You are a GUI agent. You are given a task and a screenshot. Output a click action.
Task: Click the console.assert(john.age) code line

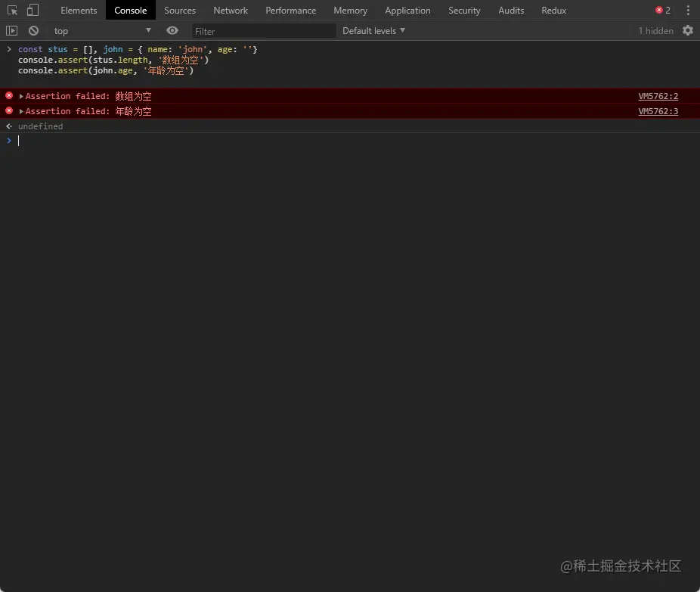[106, 70]
